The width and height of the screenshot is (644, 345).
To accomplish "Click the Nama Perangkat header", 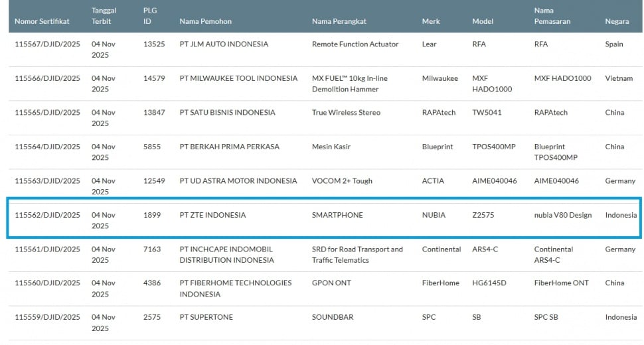I will tap(339, 21).
